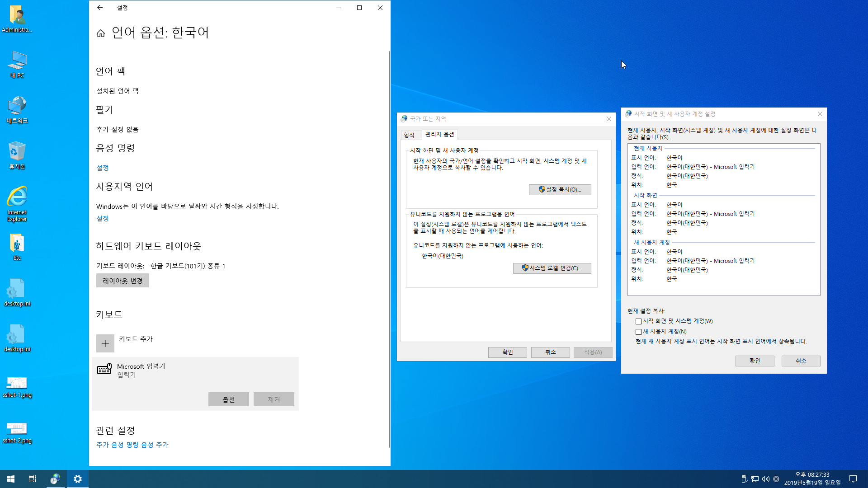Image resolution: width=868 pixels, height=488 pixels.
Task: Click the Microsoft 입력기 keyboard icon
Action: pyautogui.click(x=104, y=369)
